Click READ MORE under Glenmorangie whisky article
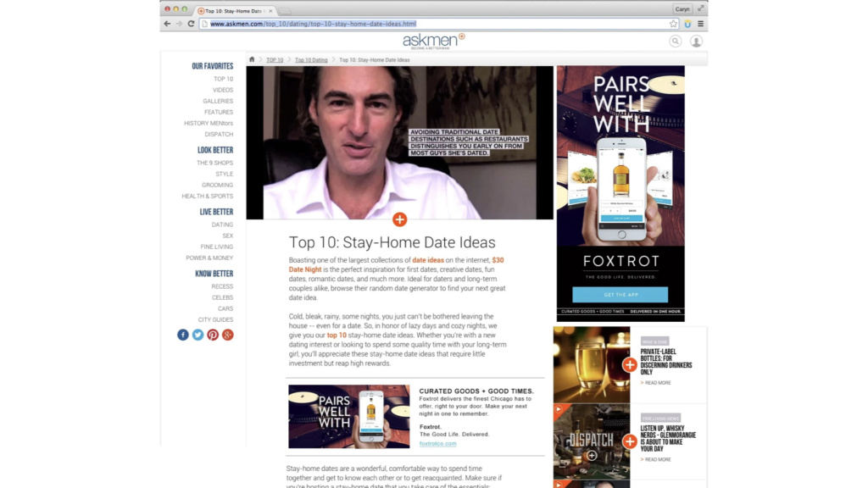Viewport: 868px width, 488px height. 657,459
